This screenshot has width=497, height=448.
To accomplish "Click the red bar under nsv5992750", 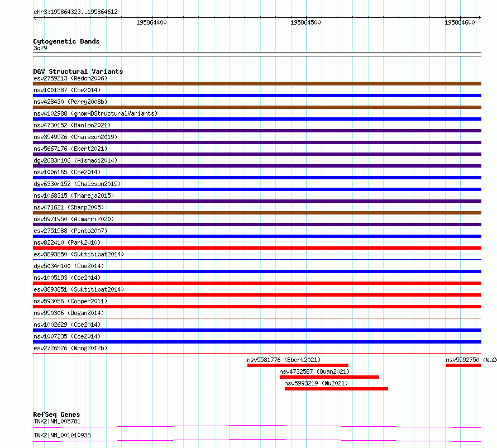I will [463, 365].
